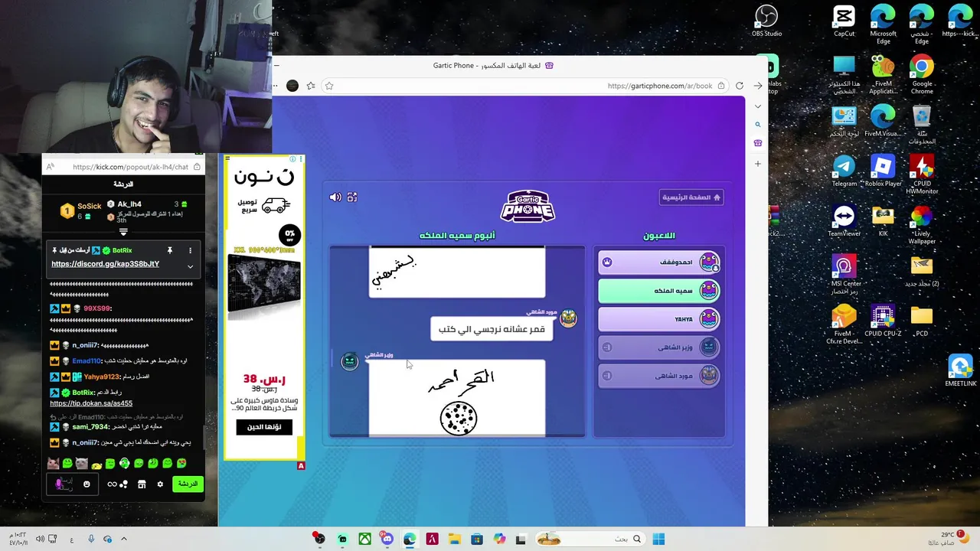Click the drawing with cookie in album
The height and width of the screenshot is (551, 980).
click(x=457, y=398)
